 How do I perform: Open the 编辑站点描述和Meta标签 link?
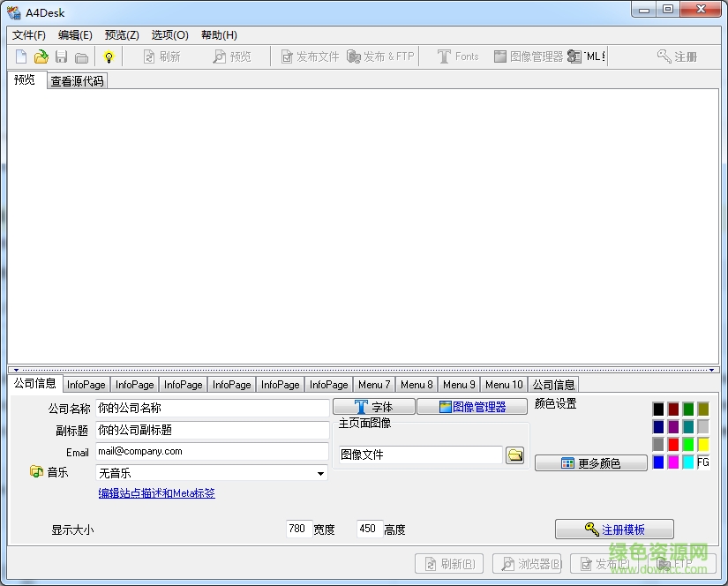pos(156,493)
